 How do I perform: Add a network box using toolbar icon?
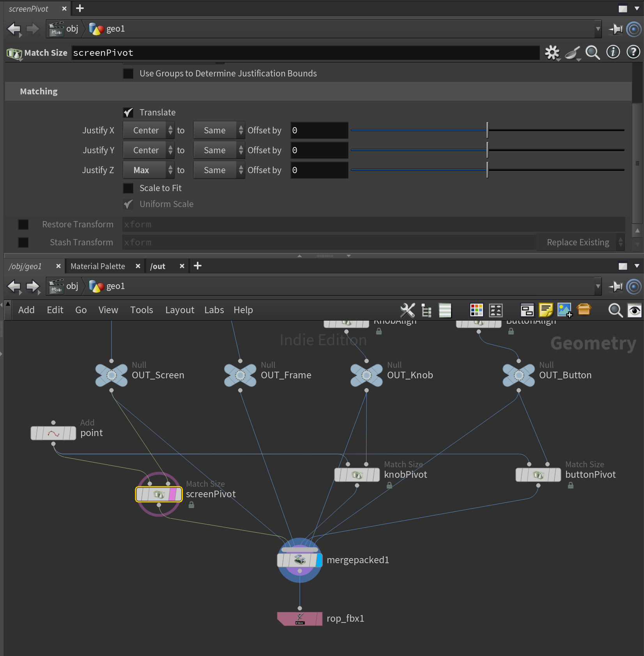[527, 310]
